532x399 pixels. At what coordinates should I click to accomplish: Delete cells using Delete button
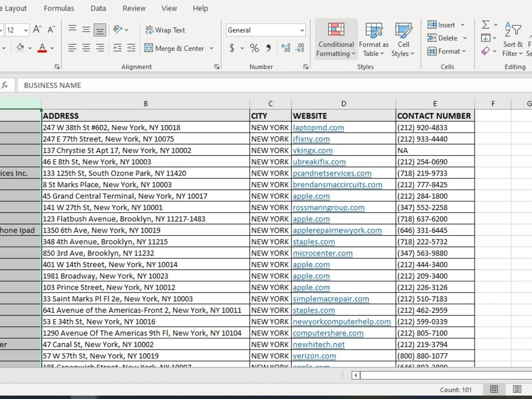coord(443,38)
